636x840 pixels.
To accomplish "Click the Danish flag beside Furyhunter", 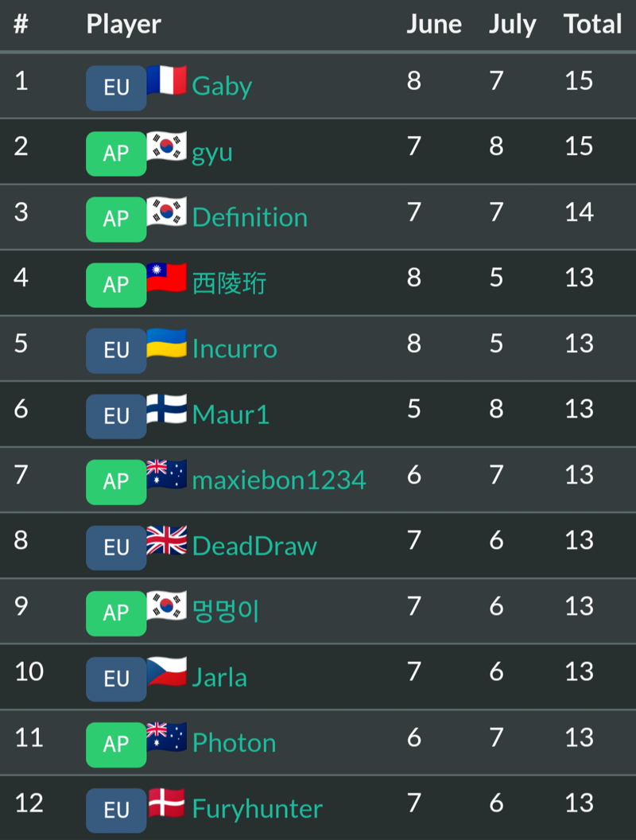I will click(166, 803).
